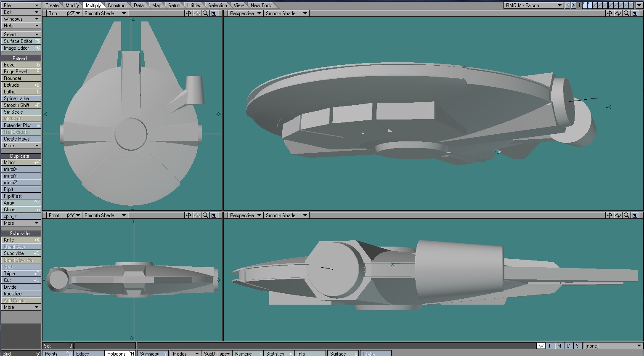
Task: Open the Edit menu
Action: click(21, 12)
